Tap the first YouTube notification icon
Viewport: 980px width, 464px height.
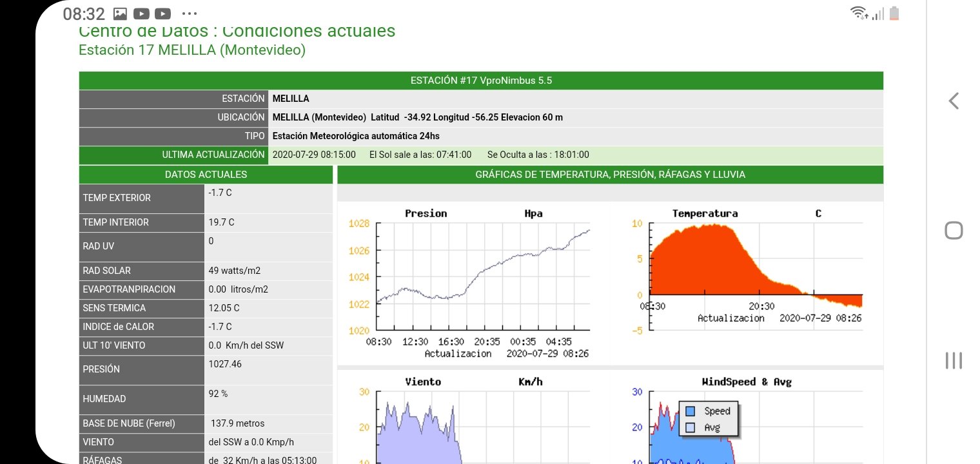click(141, 14)
